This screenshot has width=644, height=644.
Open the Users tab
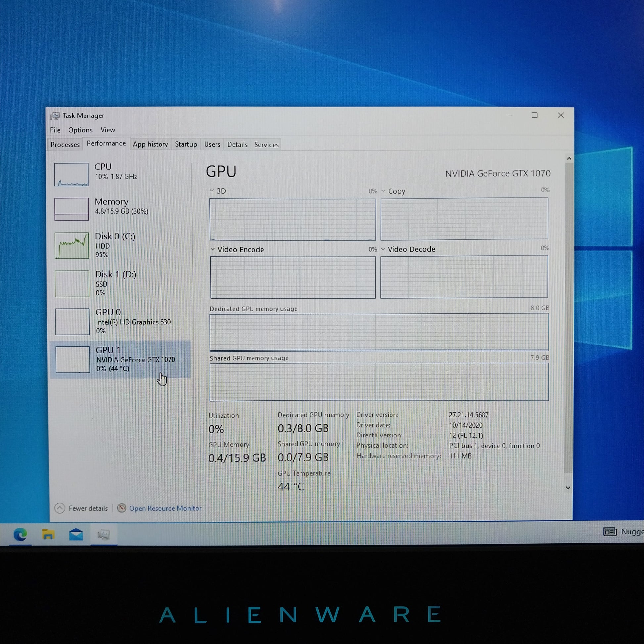point(212,144)
